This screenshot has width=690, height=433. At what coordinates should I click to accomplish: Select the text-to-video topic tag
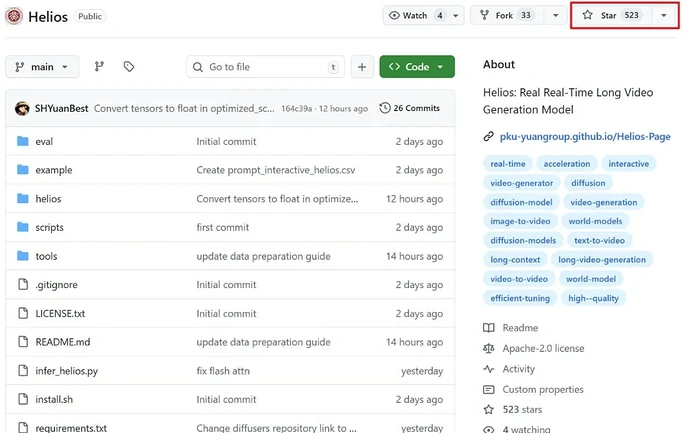click(599, 240)
